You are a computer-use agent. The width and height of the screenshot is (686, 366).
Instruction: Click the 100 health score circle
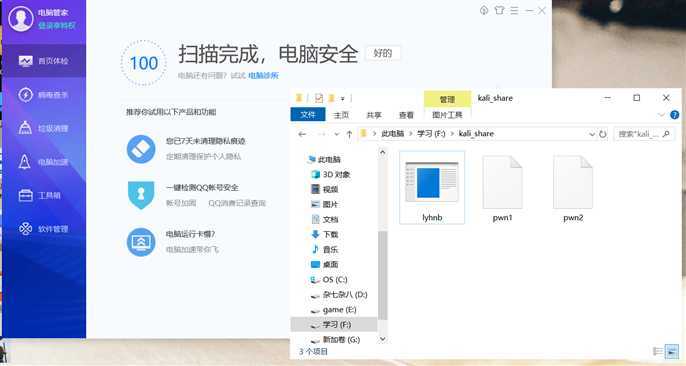[144, 63]
